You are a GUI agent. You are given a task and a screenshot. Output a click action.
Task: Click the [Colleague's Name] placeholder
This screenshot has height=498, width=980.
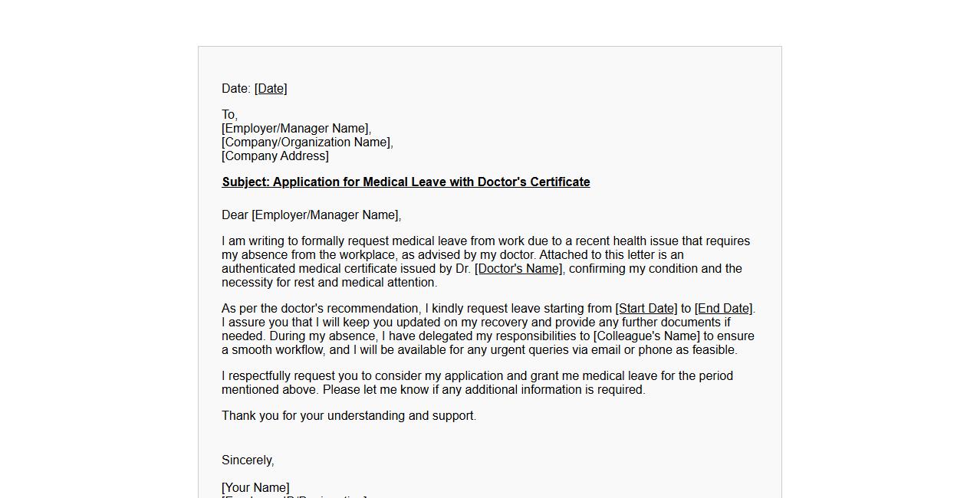coord(646,336)
